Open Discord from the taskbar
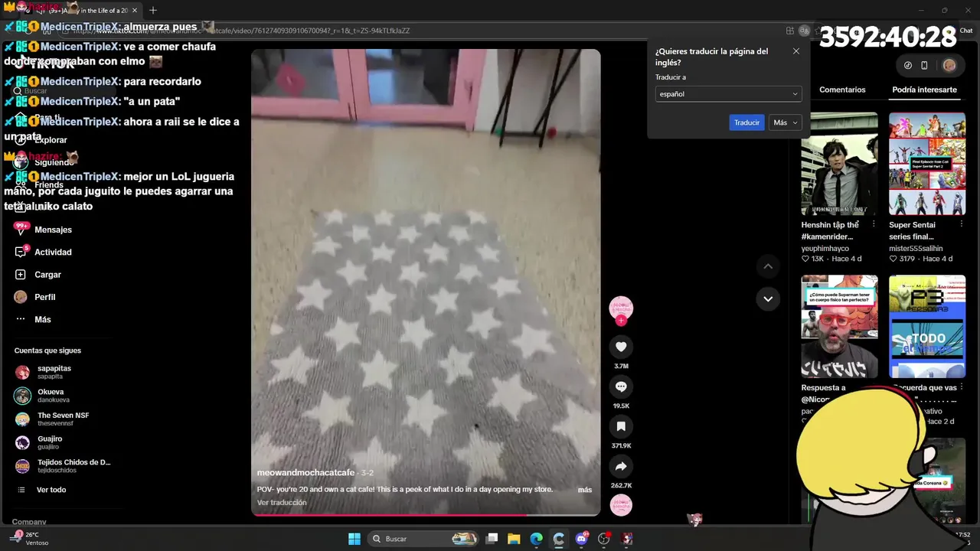Viewport: 980px width, 551px height. tap(581, 539)
